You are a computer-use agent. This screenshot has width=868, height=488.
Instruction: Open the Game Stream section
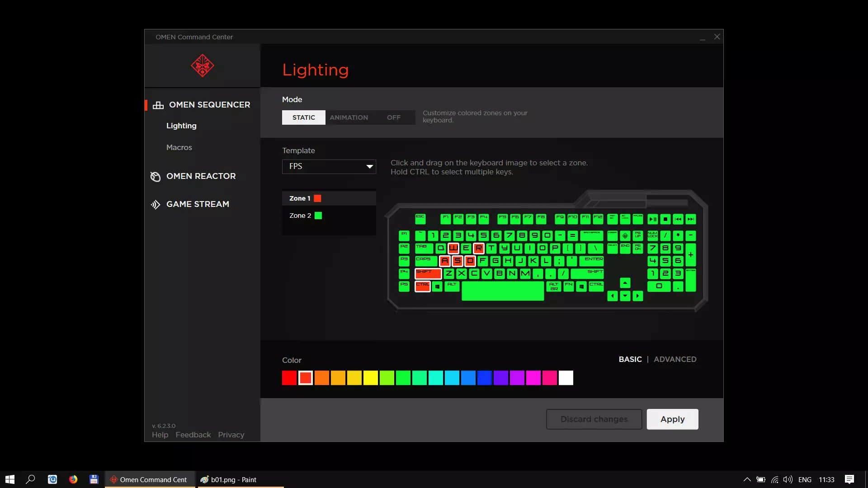(198, 204)
